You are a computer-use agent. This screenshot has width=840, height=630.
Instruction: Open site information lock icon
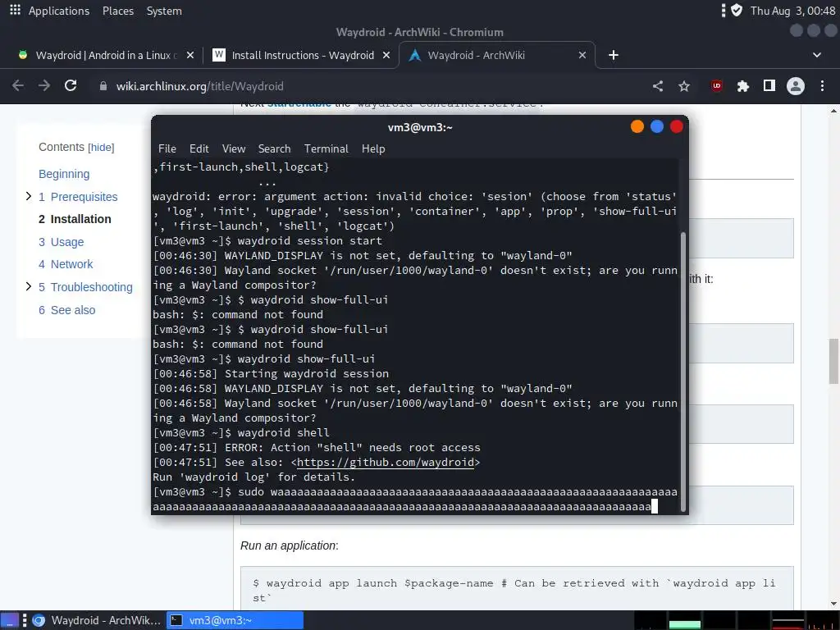click(x=103, y=86)
